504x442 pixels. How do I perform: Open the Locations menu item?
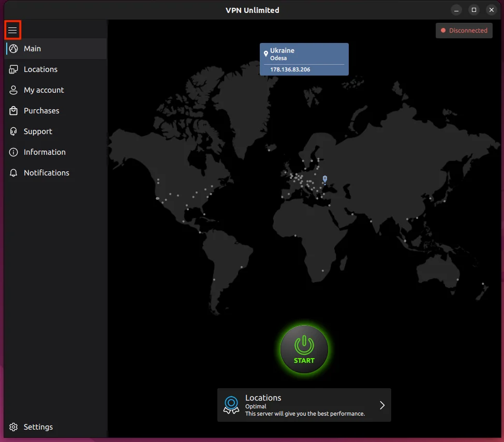coord(40,69)
